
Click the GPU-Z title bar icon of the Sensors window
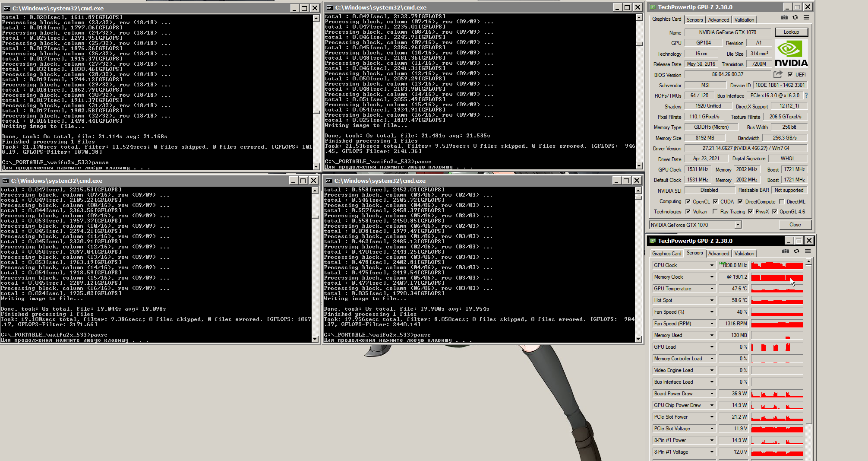point(653,241)
